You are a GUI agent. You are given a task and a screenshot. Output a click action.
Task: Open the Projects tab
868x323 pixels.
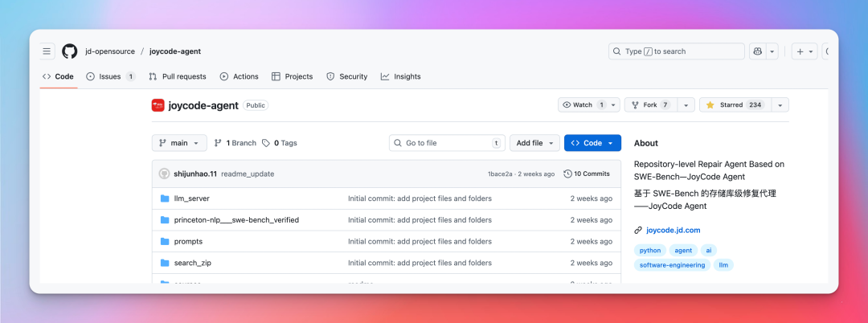(x=293, y=76)
